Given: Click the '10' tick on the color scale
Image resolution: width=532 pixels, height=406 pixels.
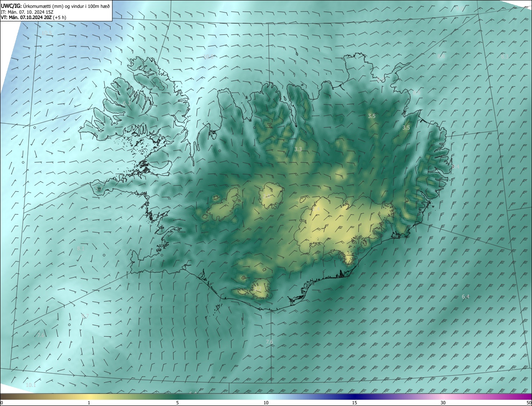Looking at the screenshot, I should (266, 403).
